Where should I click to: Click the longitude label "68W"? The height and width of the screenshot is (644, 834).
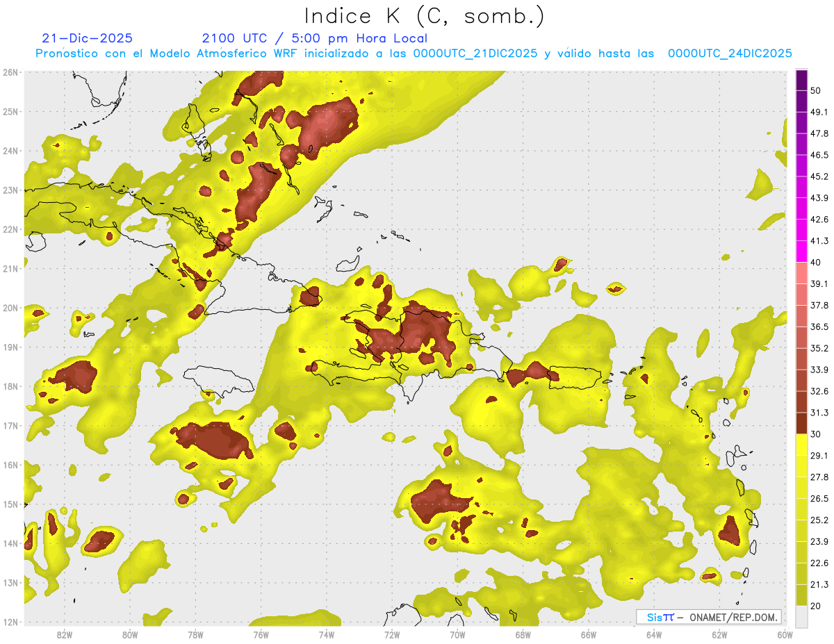pos(523,635)
